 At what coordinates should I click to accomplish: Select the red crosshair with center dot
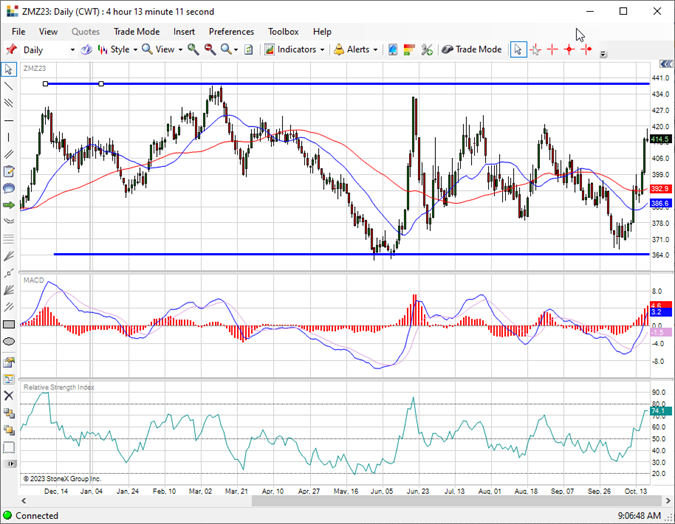tap(569, 50)
